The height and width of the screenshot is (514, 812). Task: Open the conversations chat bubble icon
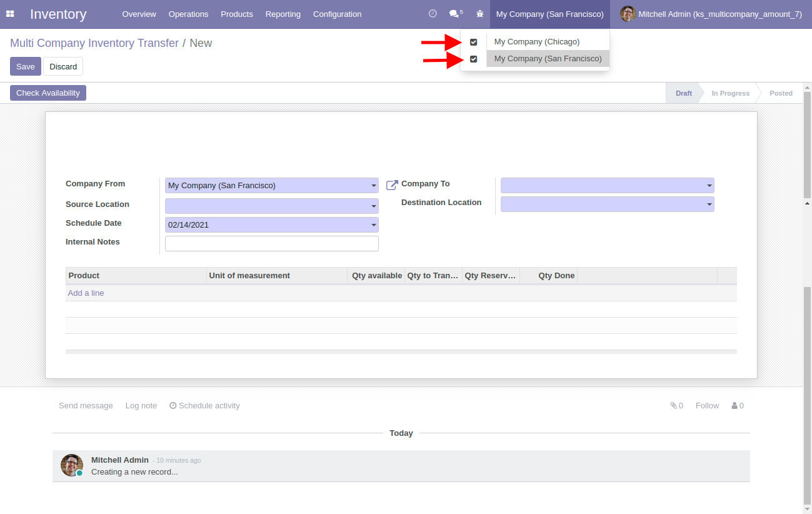click(454, 14)
